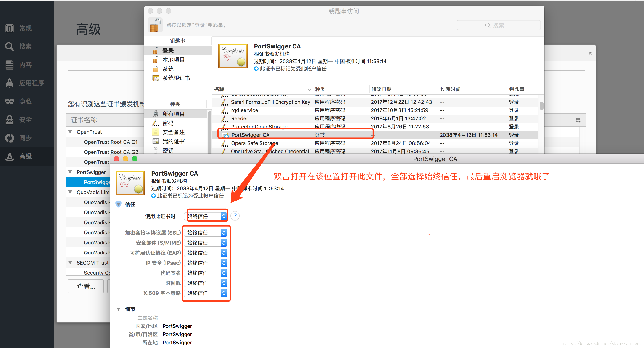
Task: Show 安全备注 category items
Action: [176, 132]
